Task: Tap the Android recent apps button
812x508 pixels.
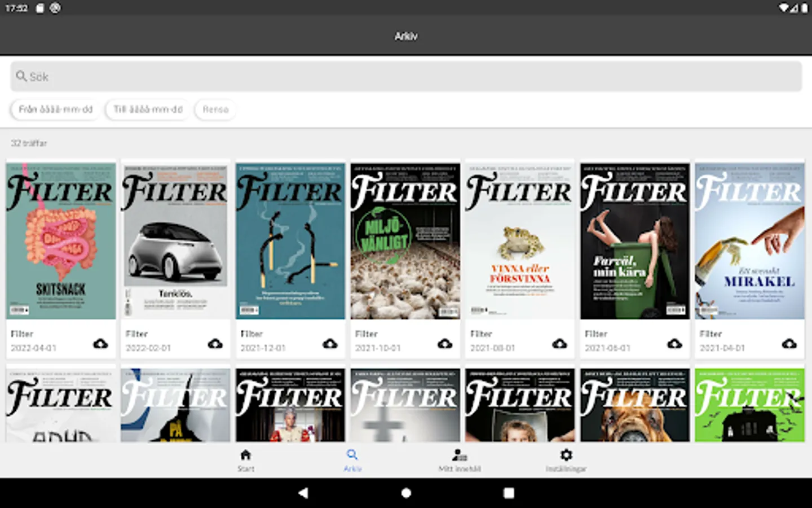Action: 509,493
